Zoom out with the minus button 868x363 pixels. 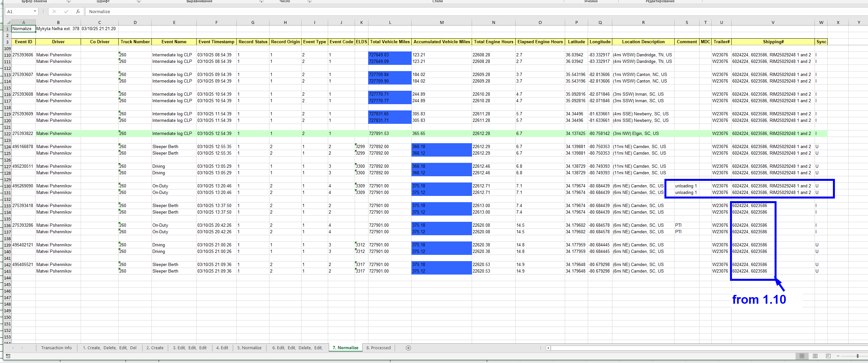click(838, 356)
